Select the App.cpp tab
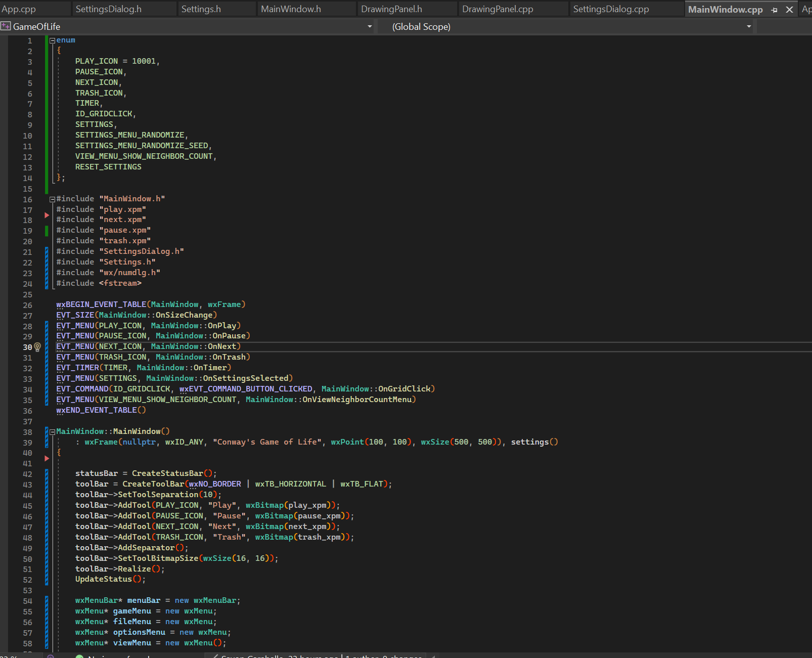This screenshot has height=658, width=812. 19,9
